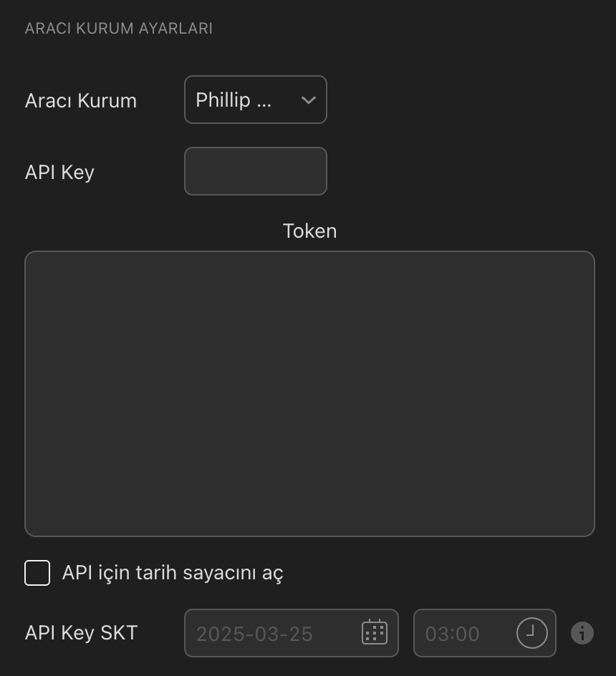Viewport: 616px width, 676px height.
Task: Select the hour 03 in time field
Action: [x=435, y=634]
